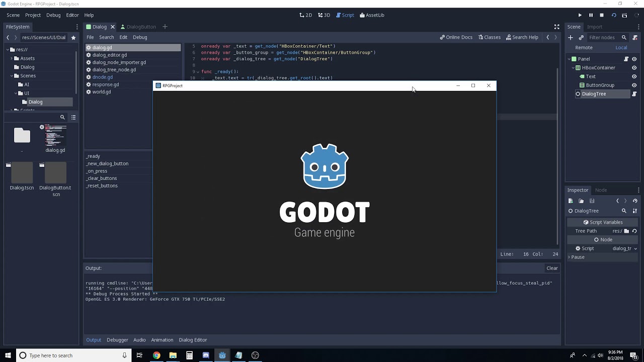Go back in FileSystem path history
This screenshot has width=644, height=362.
coord(8,37)
